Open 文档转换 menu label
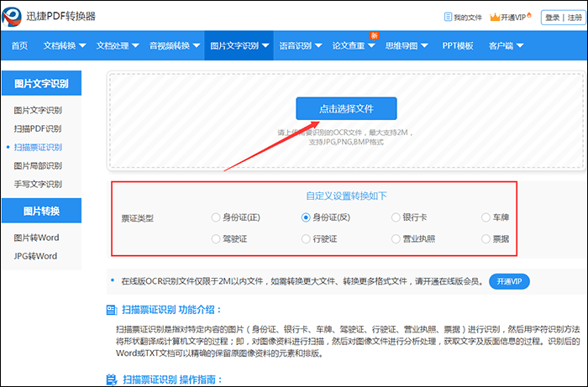Screen dimensions: 588x387 pyautogui.click(x=60, y=45)
